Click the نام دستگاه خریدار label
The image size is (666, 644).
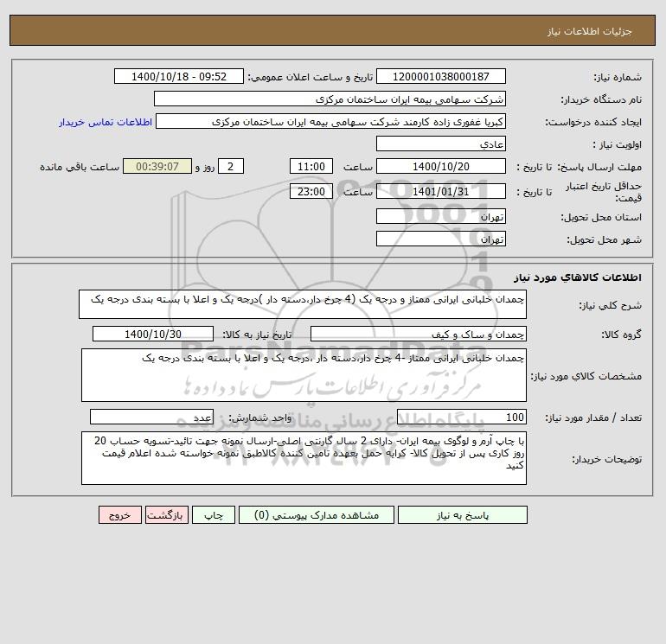point(601,99)
